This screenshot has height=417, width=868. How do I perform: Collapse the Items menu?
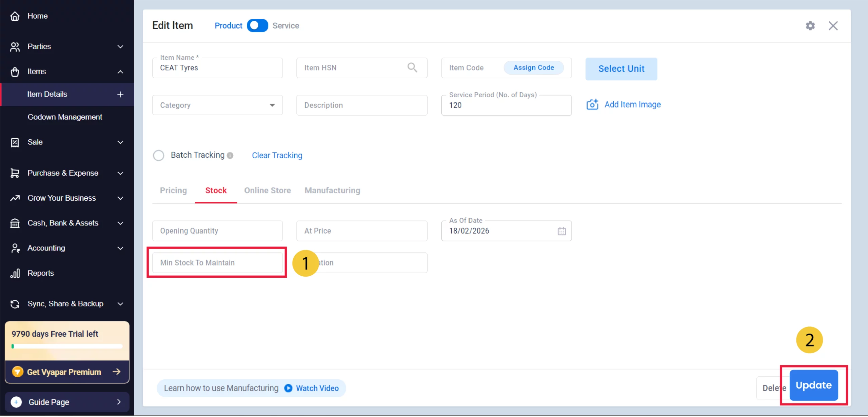click(x=120, y=72)
